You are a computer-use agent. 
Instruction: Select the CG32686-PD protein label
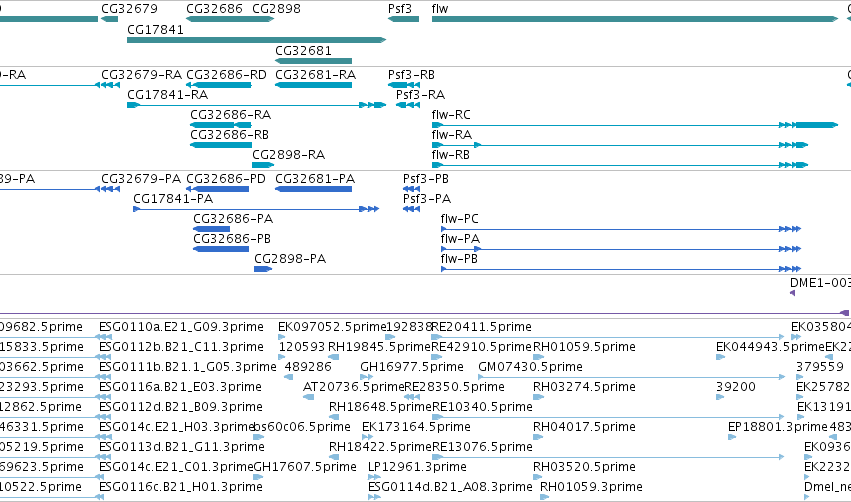(x=226, y=179)
